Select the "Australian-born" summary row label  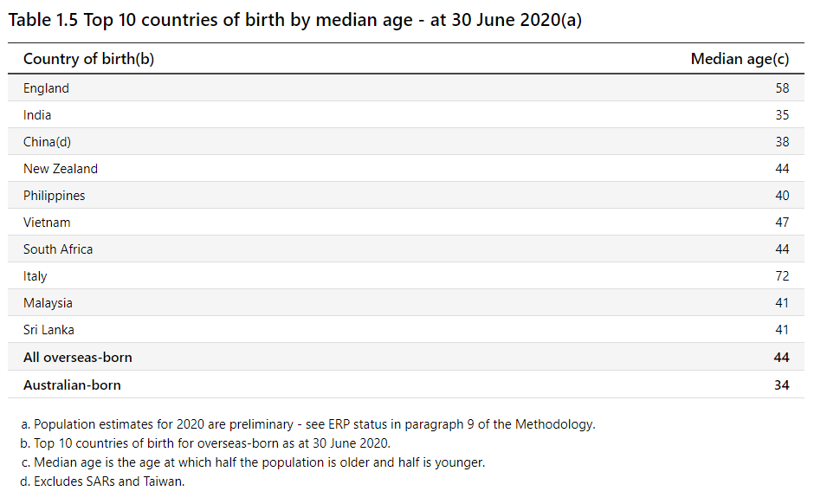pos(72,384)
